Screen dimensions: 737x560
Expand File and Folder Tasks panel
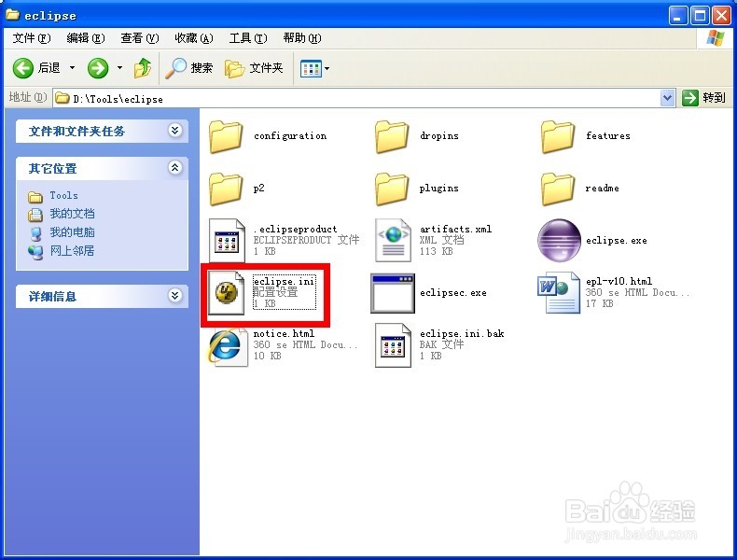174,131
